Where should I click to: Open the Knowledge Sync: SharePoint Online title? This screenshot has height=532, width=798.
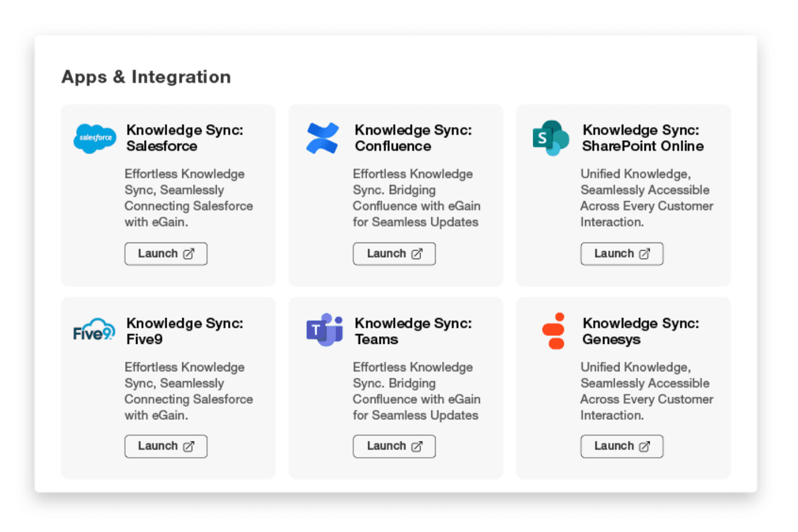tap(643, 138)
